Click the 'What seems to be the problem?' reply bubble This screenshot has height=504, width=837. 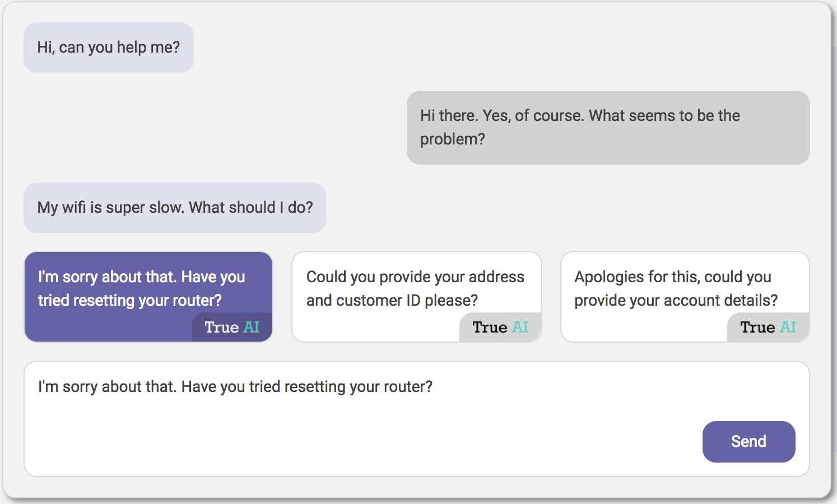[608, 128]
